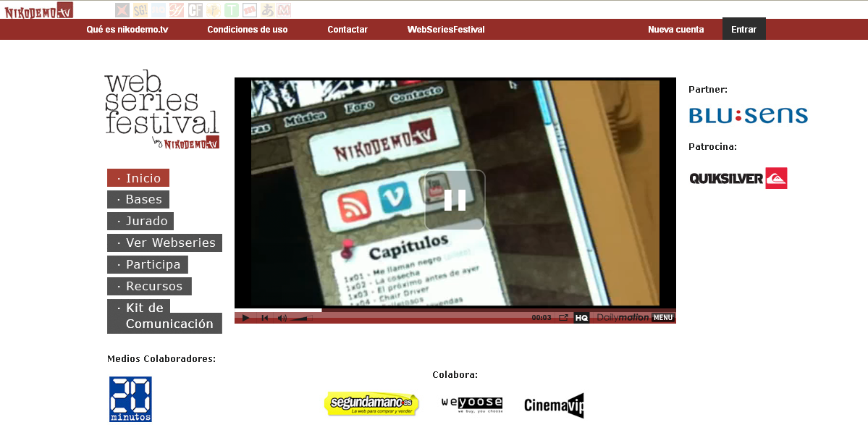
Task: Click the Cinemavip logo
Action: tap(554, 405)
